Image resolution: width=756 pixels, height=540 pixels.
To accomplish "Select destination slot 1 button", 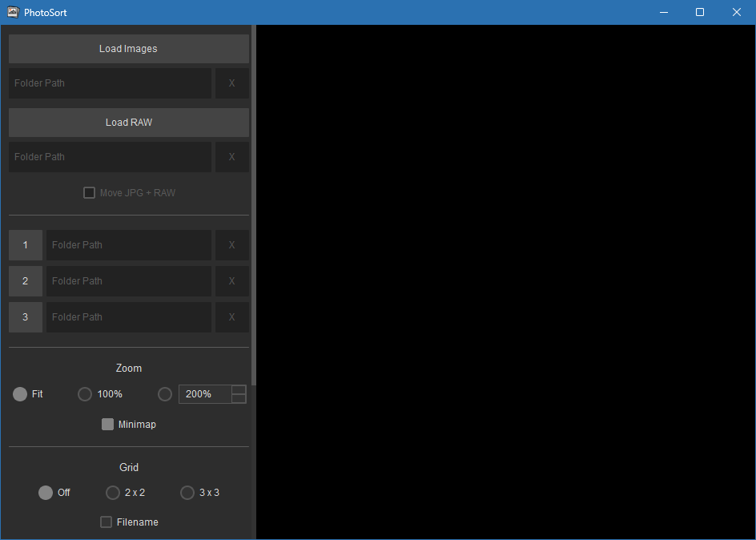I will (x=25, y=245).
